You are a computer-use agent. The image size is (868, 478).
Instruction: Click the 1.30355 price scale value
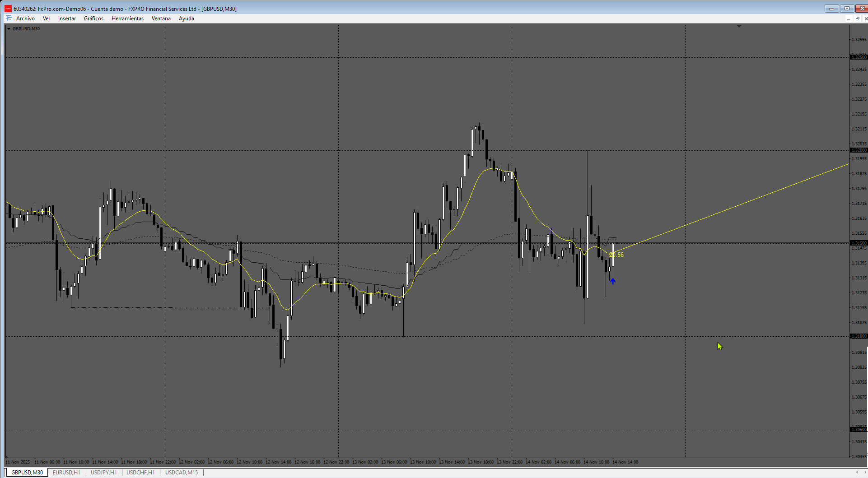[x=859, y=457]
